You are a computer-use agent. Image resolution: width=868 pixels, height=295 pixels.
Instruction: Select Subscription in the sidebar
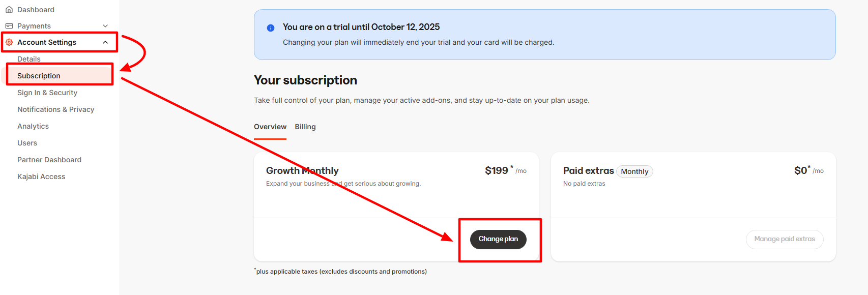(x=39, y=76)
